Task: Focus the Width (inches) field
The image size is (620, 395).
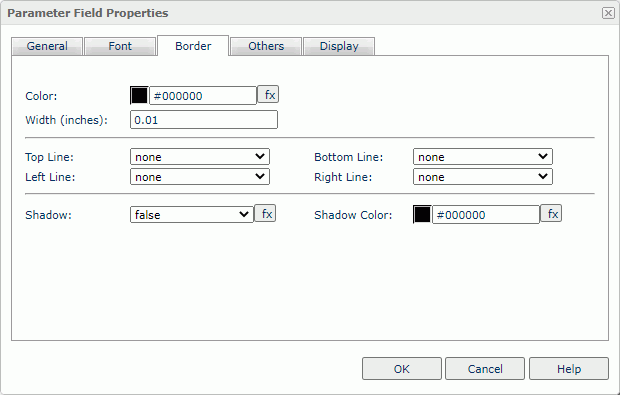Action: tap(204, 120)
